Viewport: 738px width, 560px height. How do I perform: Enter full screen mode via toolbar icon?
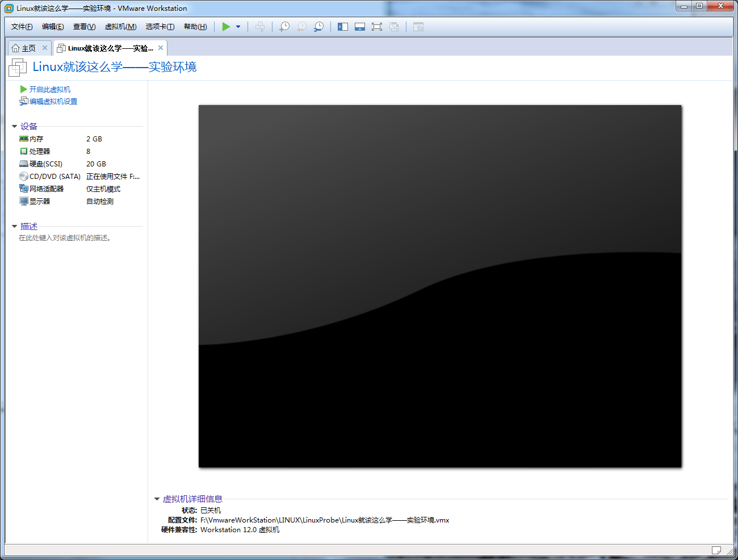pyautogui.click(x=377, y=27)
